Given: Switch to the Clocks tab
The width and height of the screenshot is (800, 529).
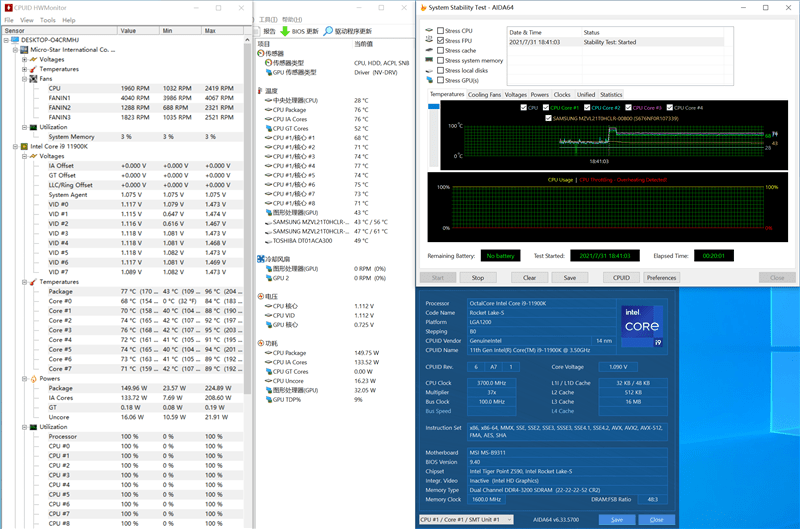Looking at the screenshot, I should [x=562, y=94].
